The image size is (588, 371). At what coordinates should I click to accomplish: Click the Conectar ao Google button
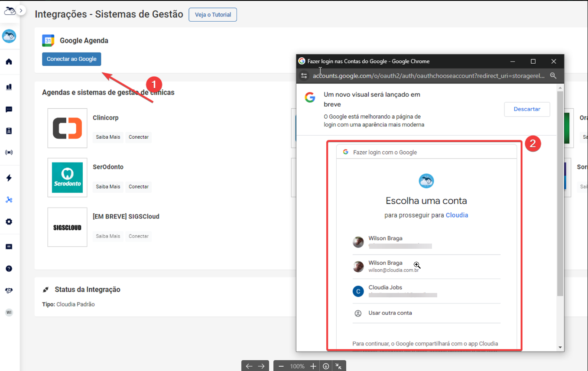(x=71, y=59)
